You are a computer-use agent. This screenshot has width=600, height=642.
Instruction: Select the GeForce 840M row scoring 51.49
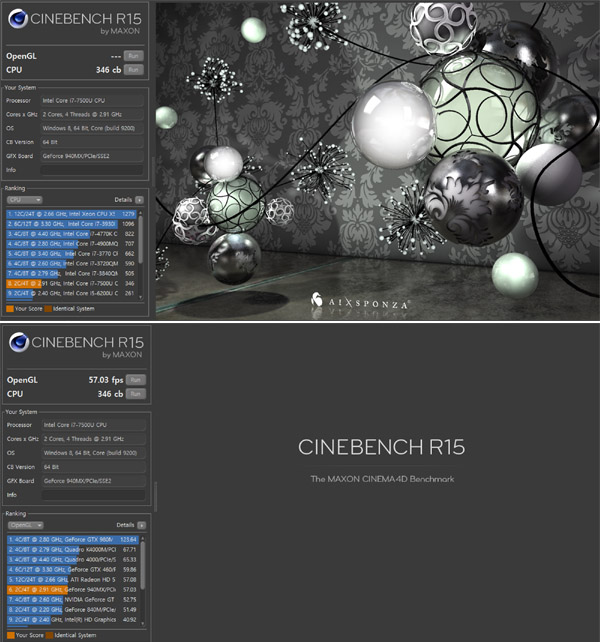[x=73, y=609]
